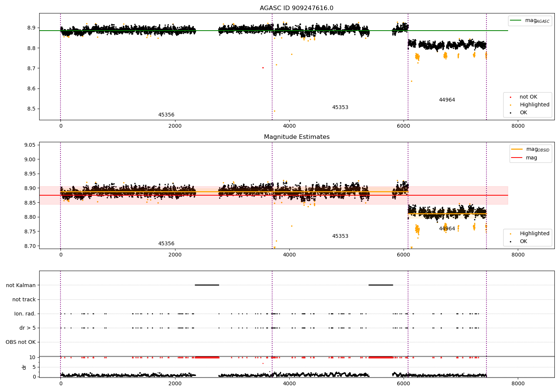Click the 4000 x-tick under Magnitude Estimates plot
This screenshot has height=392, width=560.
click(x=289, y=255)
